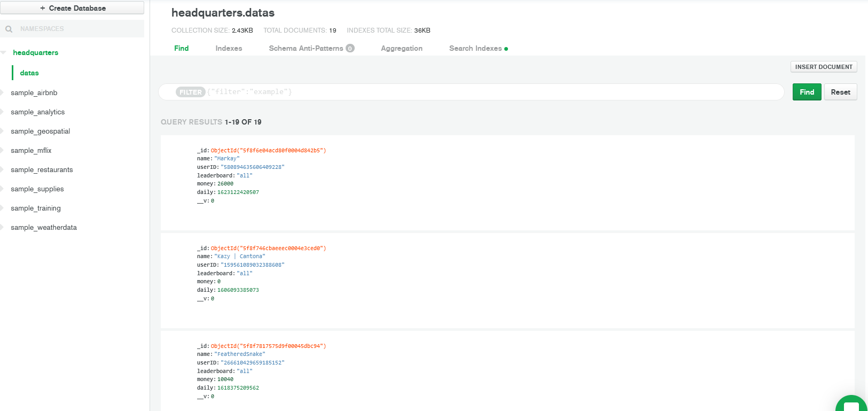Click name value "Kazy | Cantona"
This screenshot has width=868, height=411.
coord(240,257)
